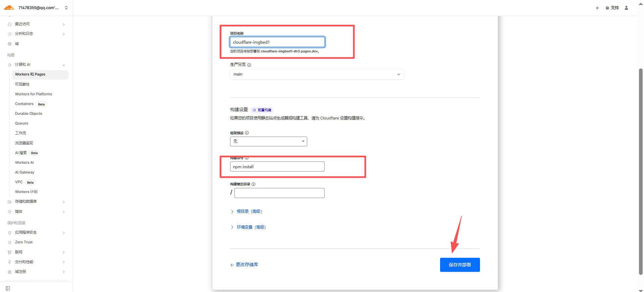Click the 域 globe icon

pos(10,44)
